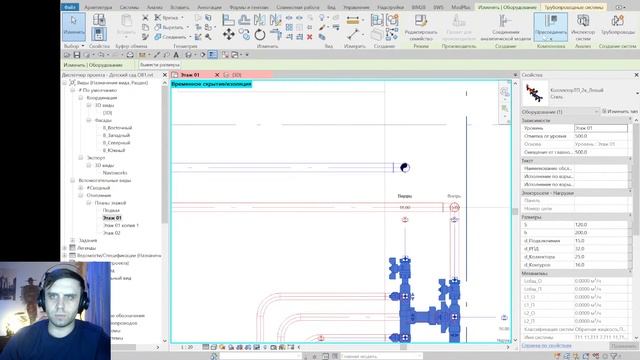Switch to the Архитектура ribbon tab
The width and height of the screenshot is (640, 360).
[98, 7]
